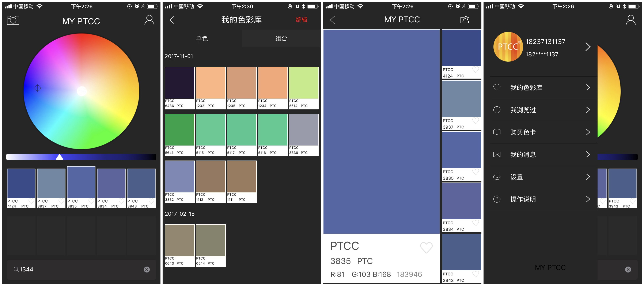The image size is (644, 286).
Task: Open chevron for 设置 row
Action: (588, 177)
